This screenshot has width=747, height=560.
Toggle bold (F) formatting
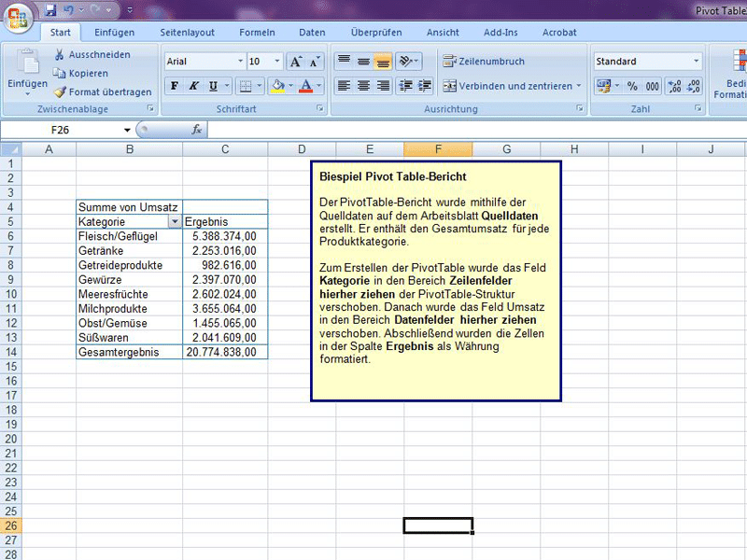[x=175, y=86]
